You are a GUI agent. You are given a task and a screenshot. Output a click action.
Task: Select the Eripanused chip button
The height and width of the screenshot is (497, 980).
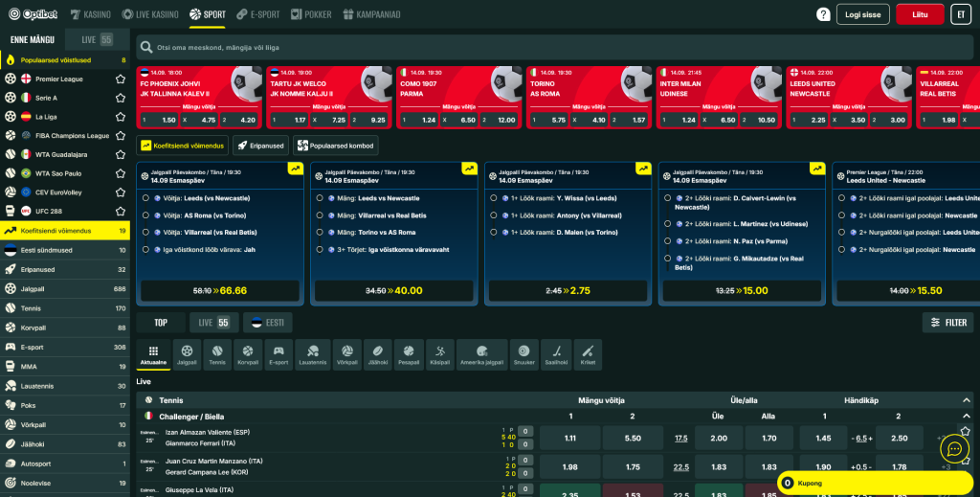pyautogui.click(x=260, y=146)
